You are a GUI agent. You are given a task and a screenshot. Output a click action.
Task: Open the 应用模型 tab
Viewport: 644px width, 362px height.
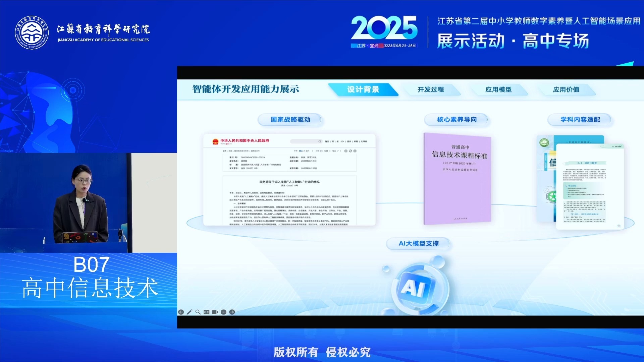(498, 89)
